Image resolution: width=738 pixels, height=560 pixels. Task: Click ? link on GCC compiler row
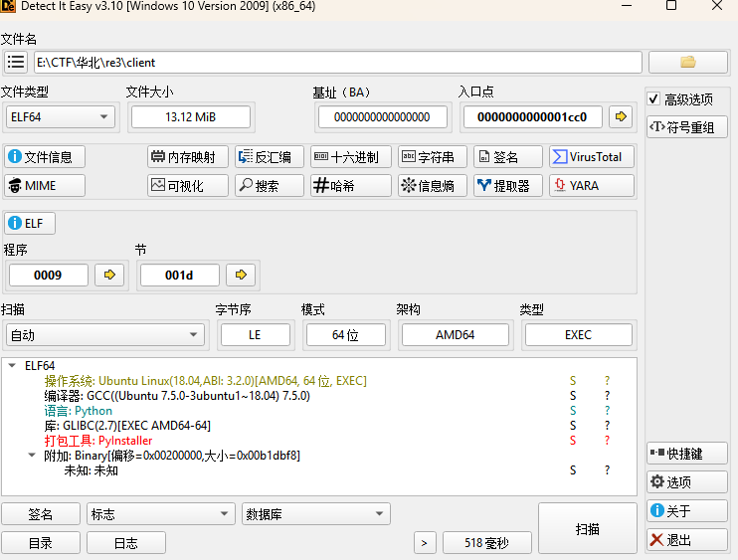pyautogui.click(x=607, y=395)
